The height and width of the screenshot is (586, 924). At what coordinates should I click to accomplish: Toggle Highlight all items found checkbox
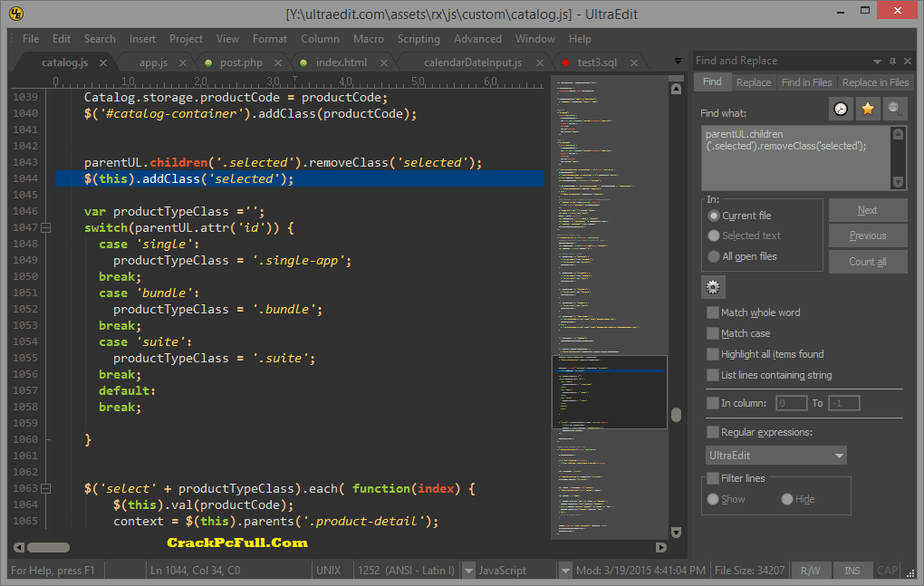713,354
